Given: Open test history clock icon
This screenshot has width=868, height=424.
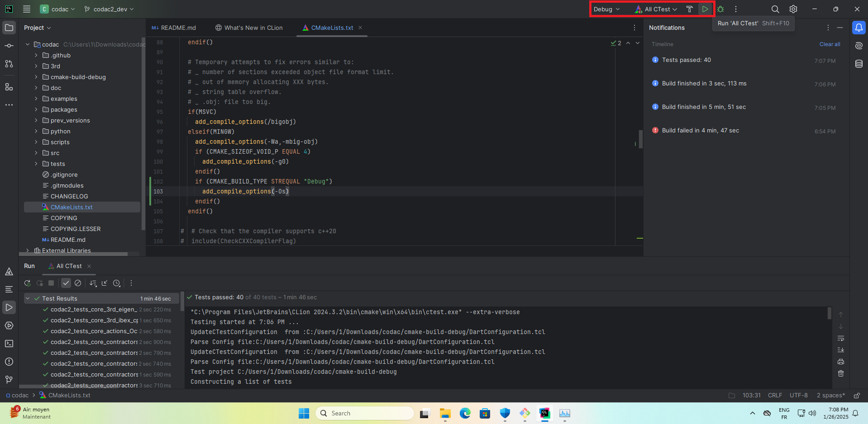Looking at the screenshot, I should (117, 283).
